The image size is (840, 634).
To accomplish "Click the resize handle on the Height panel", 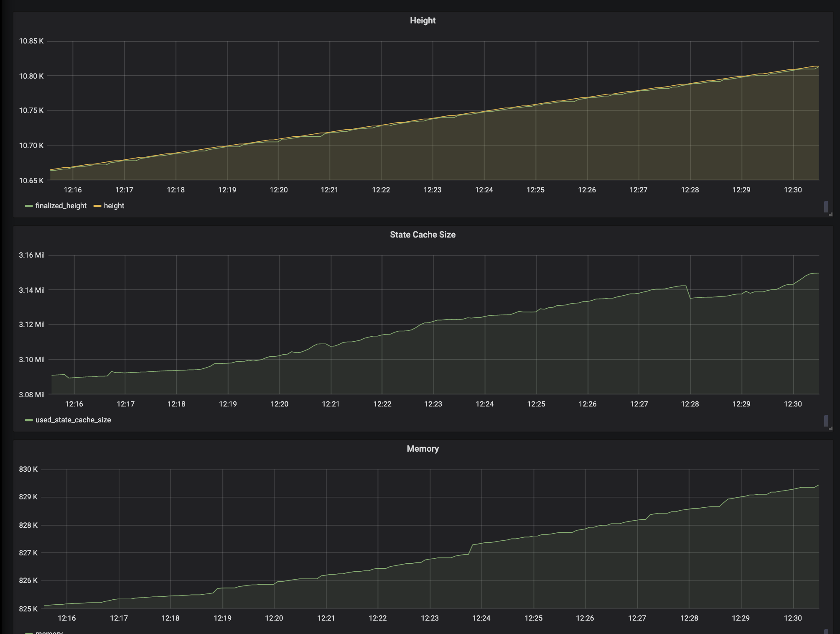I will (x=830, y=213).
